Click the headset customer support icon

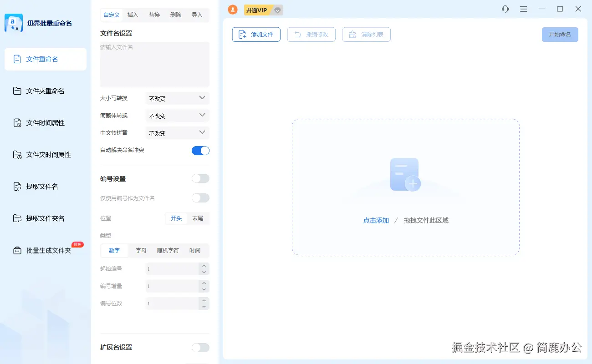coord(505,9)
